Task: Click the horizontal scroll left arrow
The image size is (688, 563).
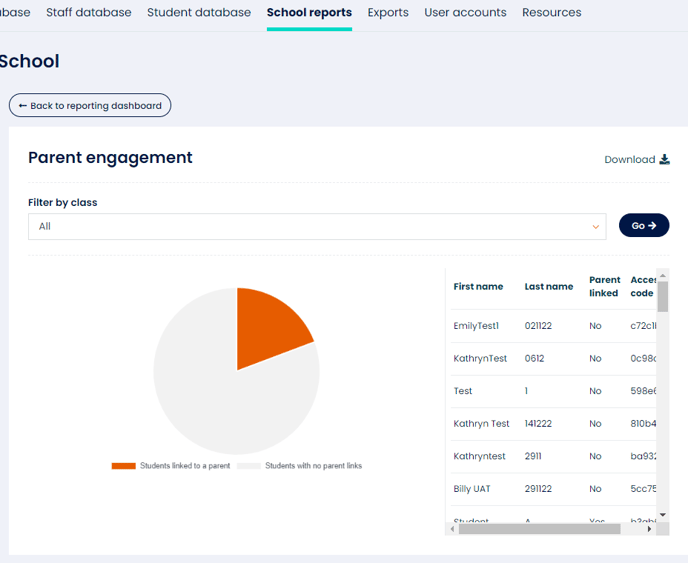Action: pos(452,529)
